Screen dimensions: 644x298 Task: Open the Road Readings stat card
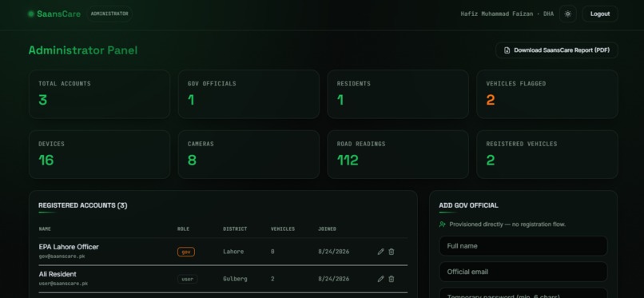click(398, 154)
